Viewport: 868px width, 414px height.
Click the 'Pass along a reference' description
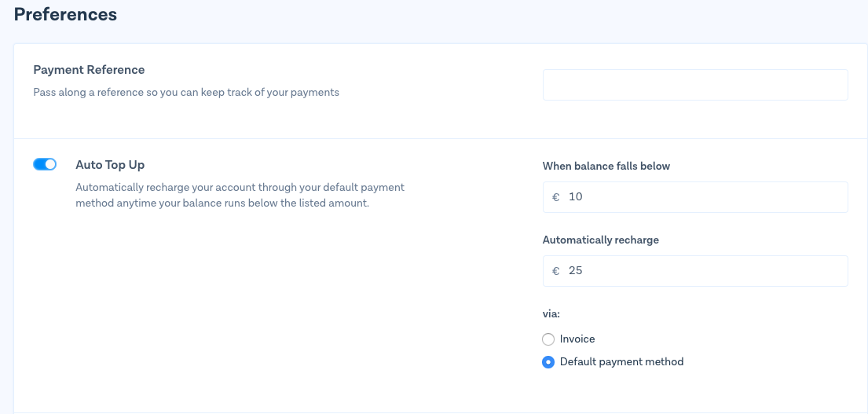pyautogui.click(x=186, y=92)
